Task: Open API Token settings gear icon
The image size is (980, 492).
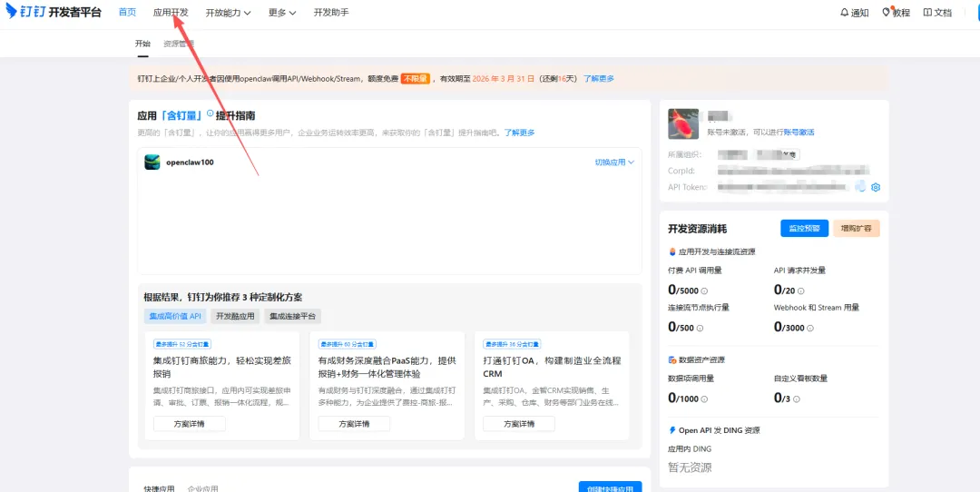Action: point(876,187)
